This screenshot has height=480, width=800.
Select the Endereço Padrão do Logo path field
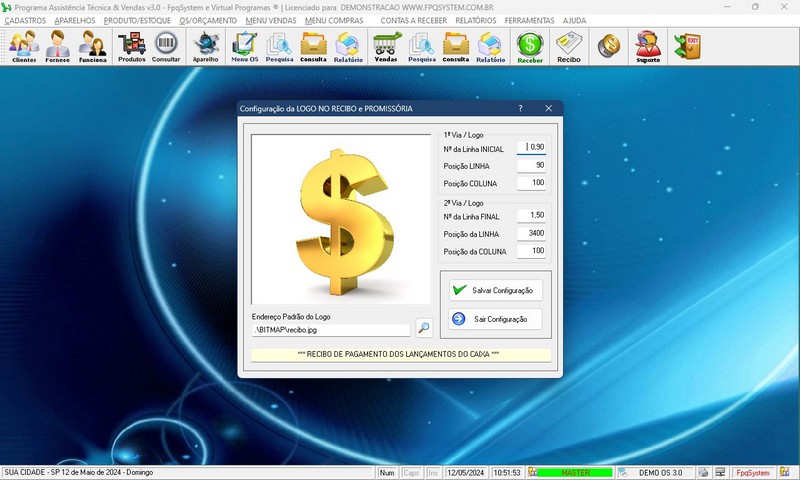click(331, 329)
